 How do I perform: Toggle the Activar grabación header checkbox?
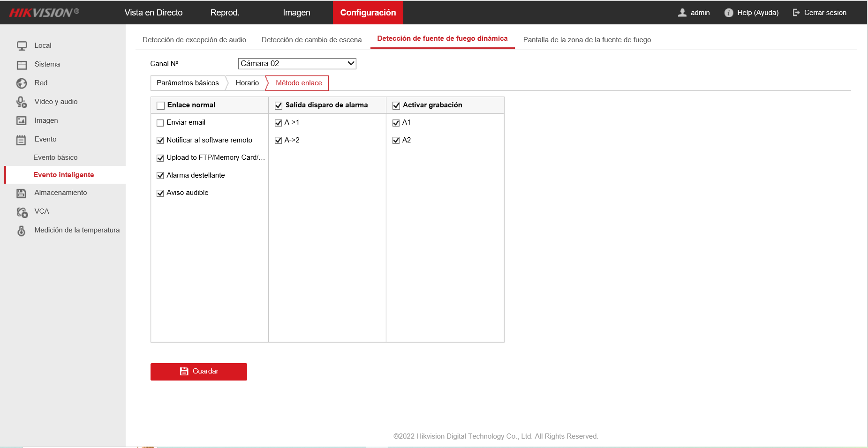pyautogui.click(x=396, y=105)
